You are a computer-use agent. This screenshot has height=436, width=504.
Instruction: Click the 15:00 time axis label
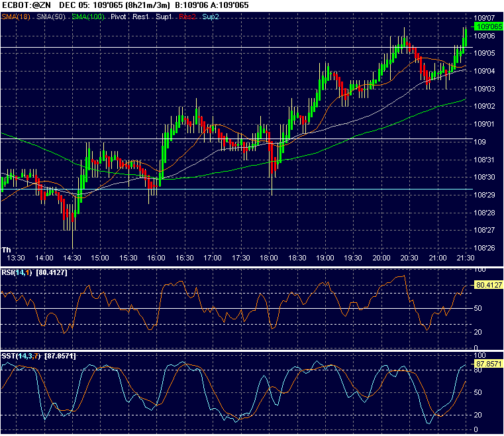click(100, 258)
